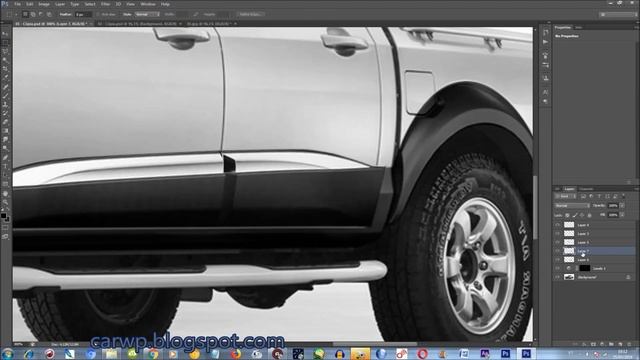Open the layer filter Kind dropdown
Screen dimensions: 640x360
coord(565,196)
